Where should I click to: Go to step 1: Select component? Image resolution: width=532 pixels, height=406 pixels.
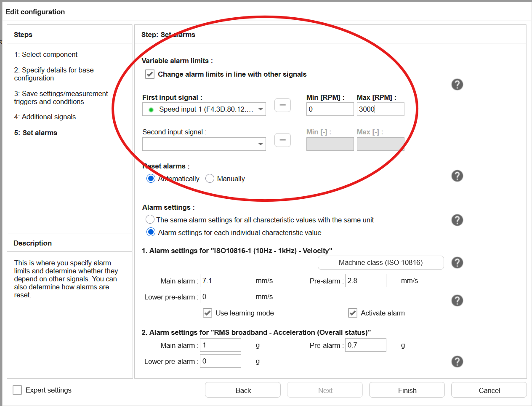46,54
